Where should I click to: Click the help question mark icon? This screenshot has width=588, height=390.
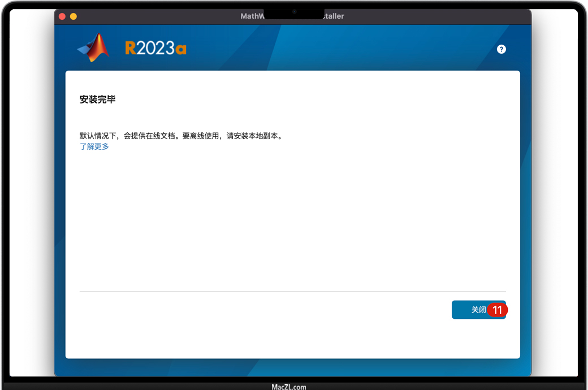pyautogui.click(x=501, y=49)
